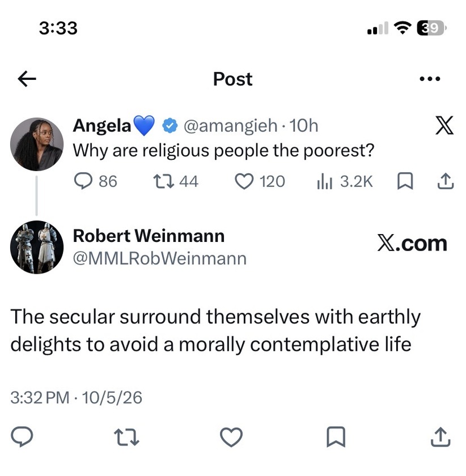
Task: Open Robert Weinmann's knight avatar
Action: [x=37, y=247]
